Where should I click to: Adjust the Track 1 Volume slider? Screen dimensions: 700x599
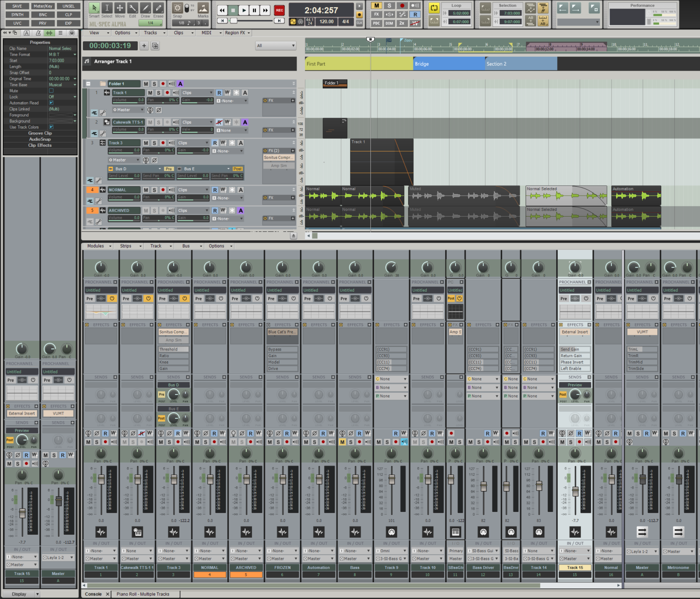(127, 100)
